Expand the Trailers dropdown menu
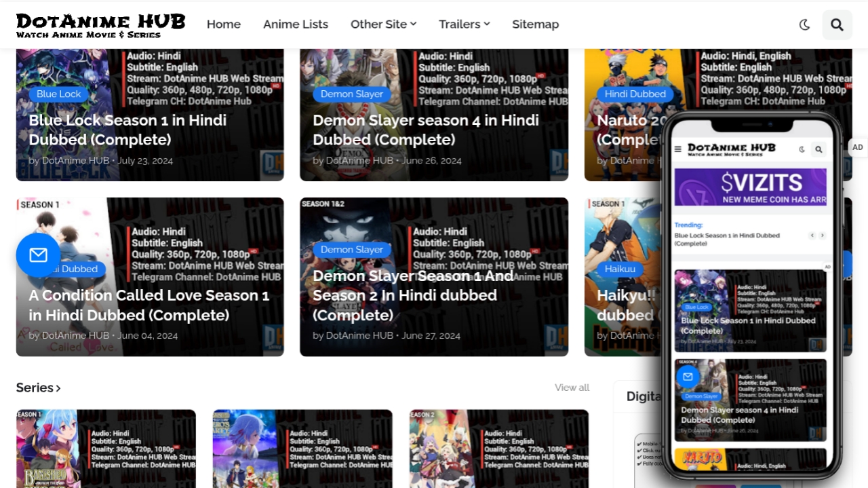868x488 pixels. click(464, 24)
